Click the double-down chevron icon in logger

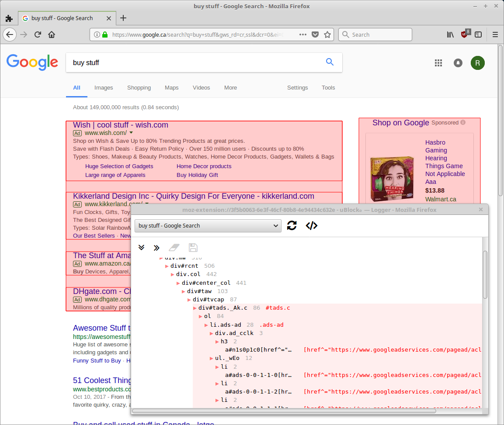coord(142,247)
